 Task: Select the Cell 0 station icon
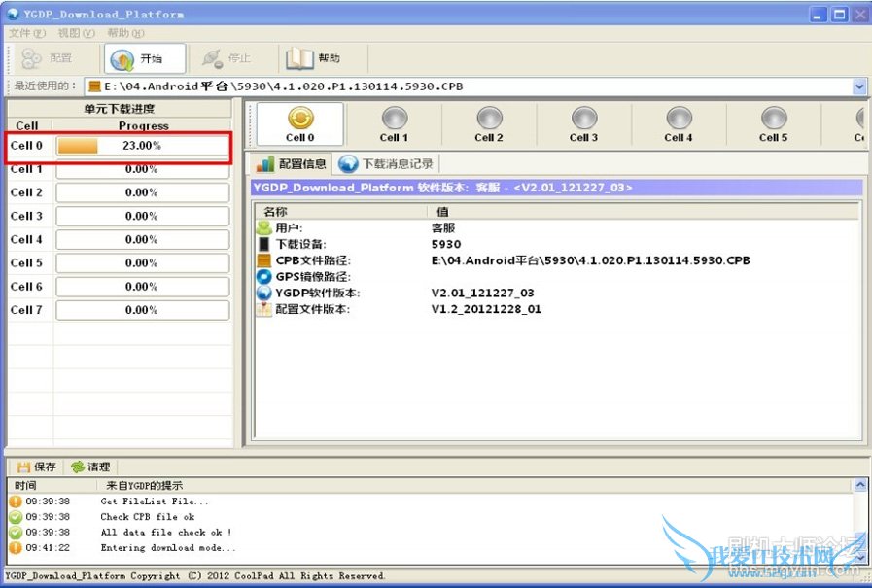(300, 124)
